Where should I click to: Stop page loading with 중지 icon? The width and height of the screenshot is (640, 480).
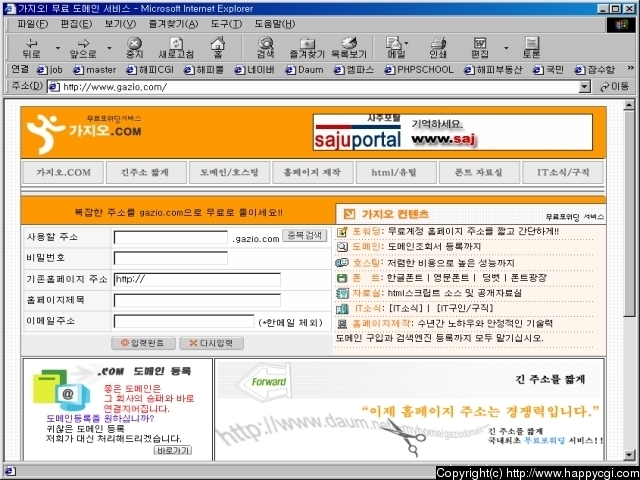coord(134,48)
